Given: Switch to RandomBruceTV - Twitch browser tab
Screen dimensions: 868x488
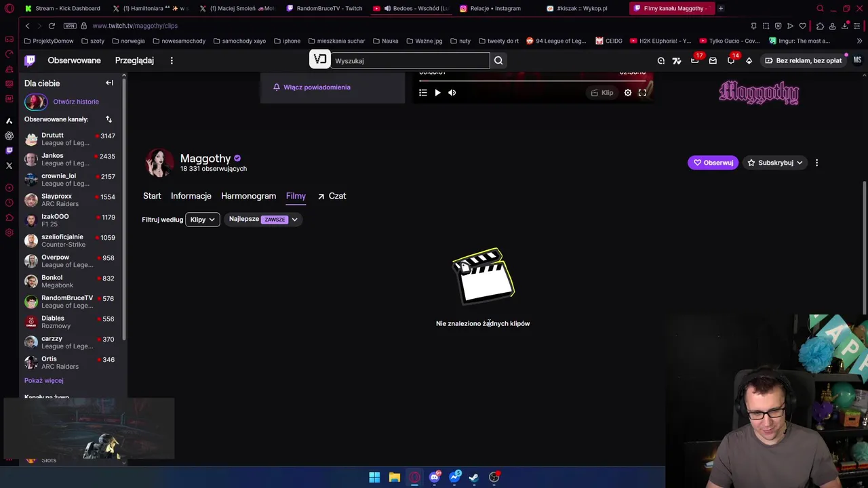Looking at the screenshot, I should click(325, 8).
